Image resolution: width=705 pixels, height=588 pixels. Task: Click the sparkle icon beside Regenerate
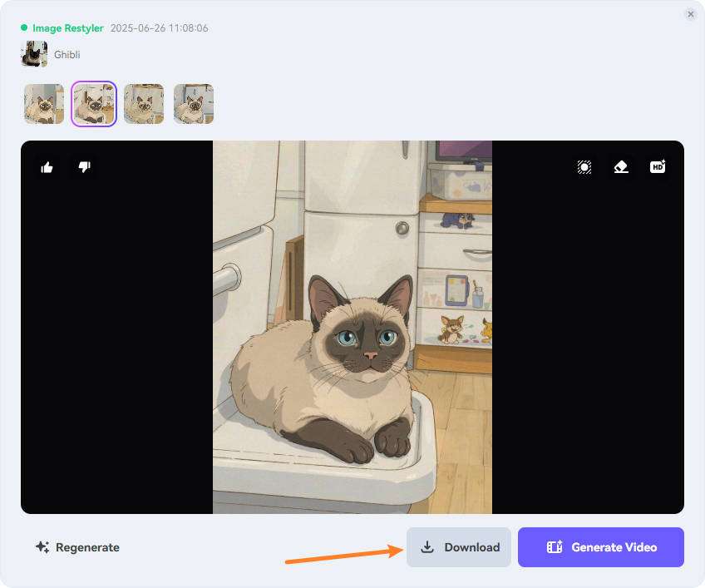click(x=42, y=547)
